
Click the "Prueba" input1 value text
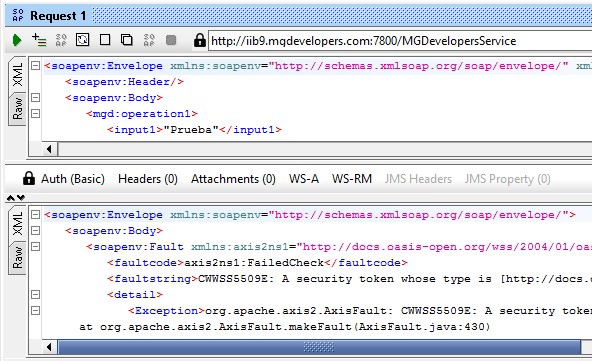[191, 130]
